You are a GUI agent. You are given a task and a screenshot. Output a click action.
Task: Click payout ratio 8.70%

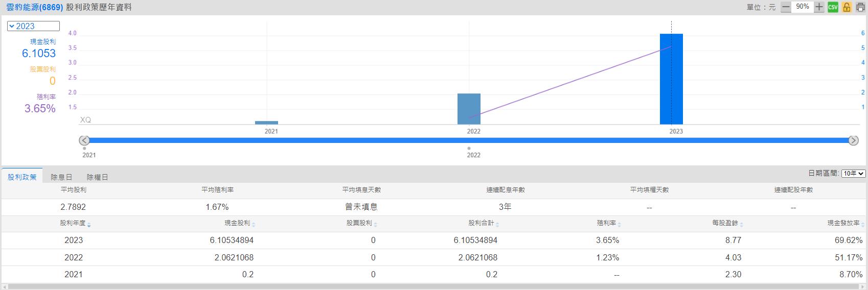coord(851,274)
